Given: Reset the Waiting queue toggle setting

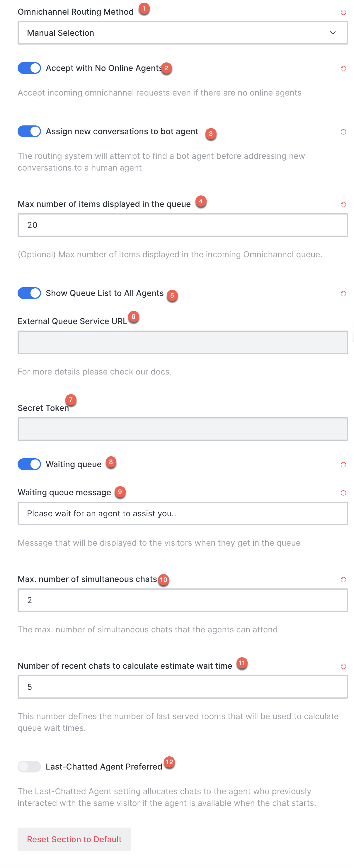Looking at the screenshot, I should click(x=343, y=465).
